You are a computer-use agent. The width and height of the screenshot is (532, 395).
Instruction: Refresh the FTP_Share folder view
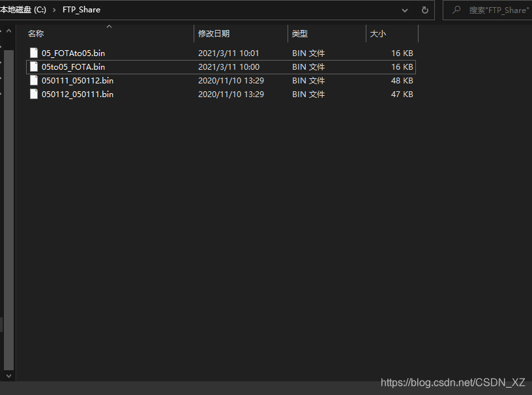click(x=425, y=10)
